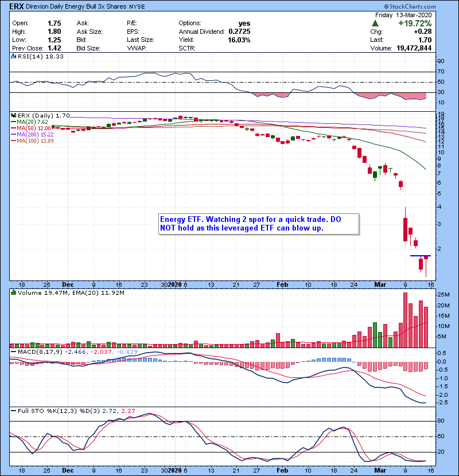Click the Chg value +0.28

(x=422, y=32)
